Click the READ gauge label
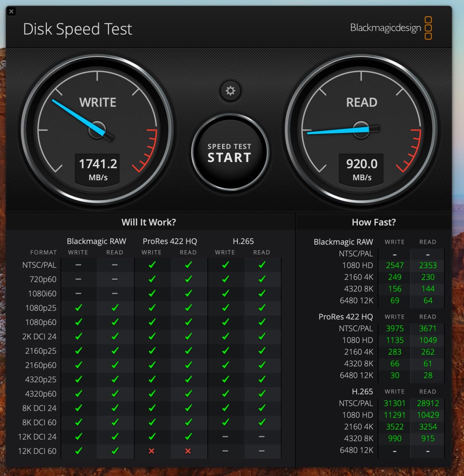 (x=362, y=102)
